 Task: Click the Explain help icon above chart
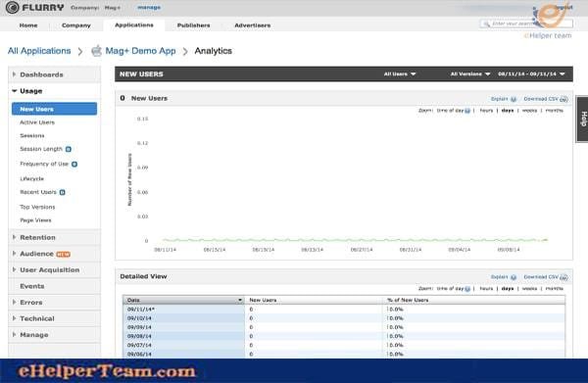pyautogui.click(x=514, y=99)
